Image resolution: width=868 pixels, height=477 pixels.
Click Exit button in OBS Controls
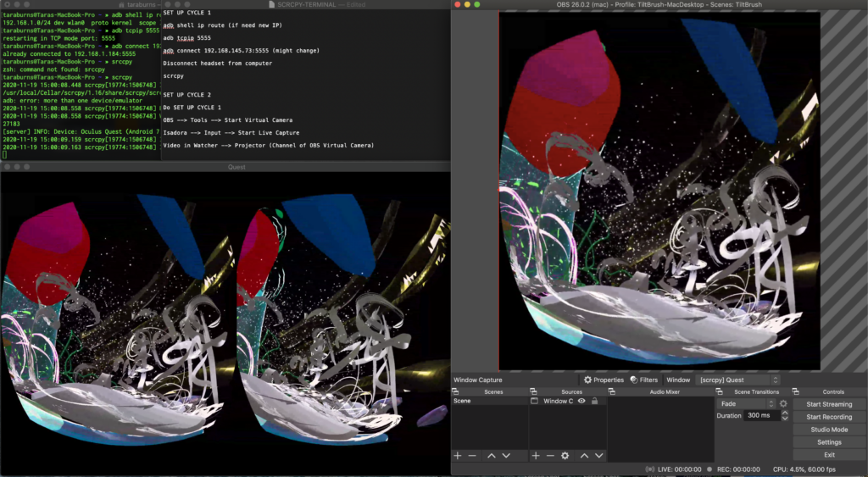point(829,455)
